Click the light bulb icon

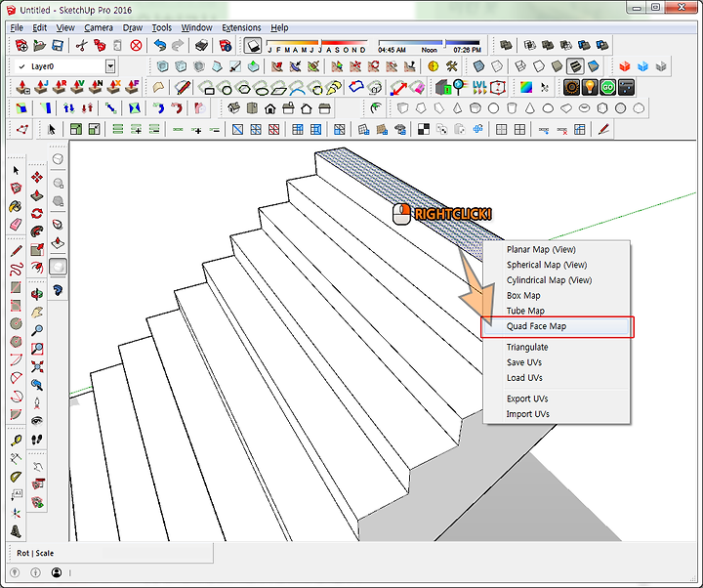point(590,88)
